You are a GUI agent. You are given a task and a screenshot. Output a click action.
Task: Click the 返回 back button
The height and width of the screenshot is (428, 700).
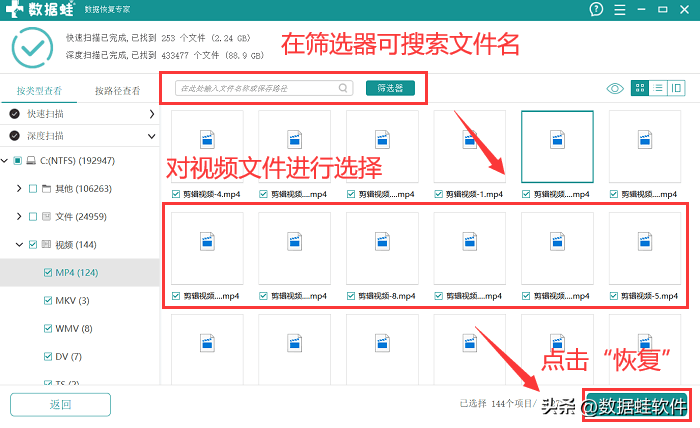pos(60,404)
